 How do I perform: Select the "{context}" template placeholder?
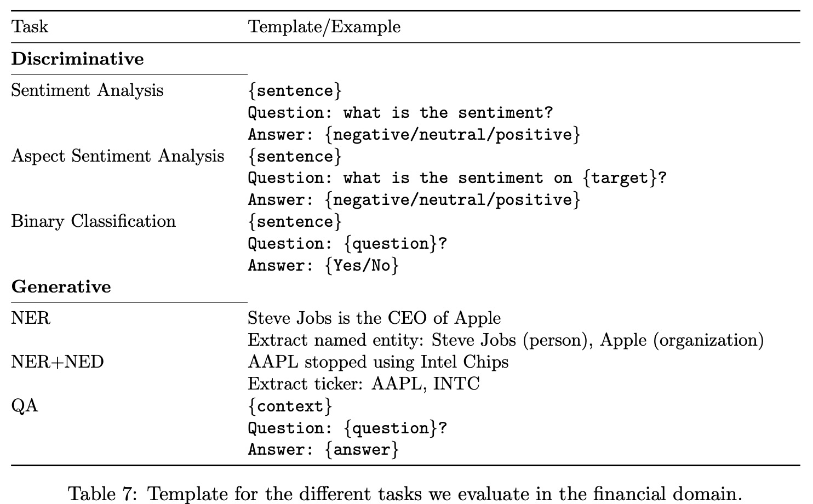pyautogui.click(x=290, y=406)
